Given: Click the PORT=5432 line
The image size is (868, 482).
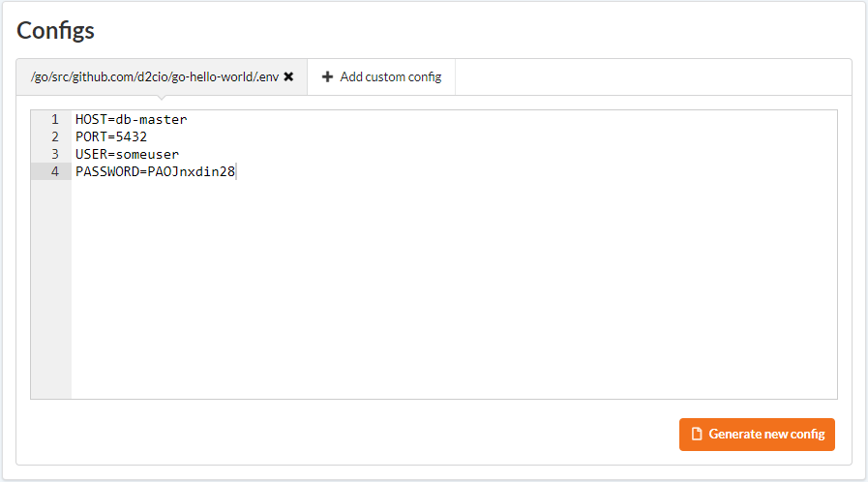Looking at the screenshot, I should [111, 136].
